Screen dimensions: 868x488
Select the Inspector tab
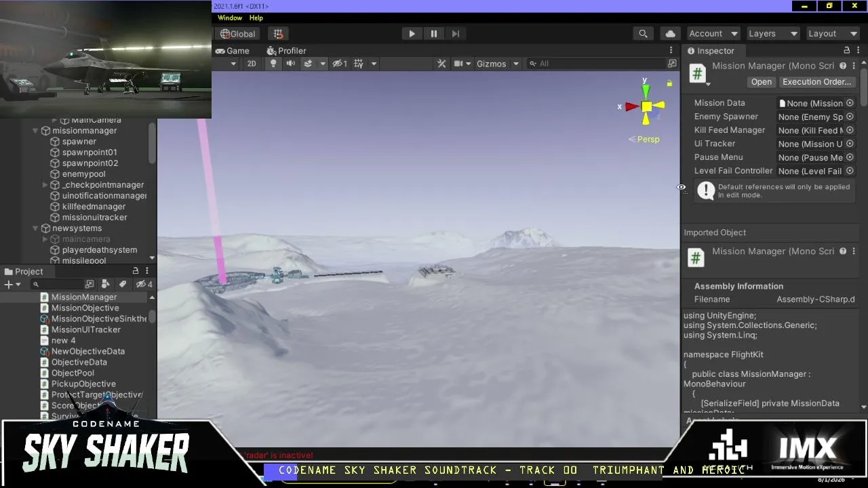click(x=711, y=51)
